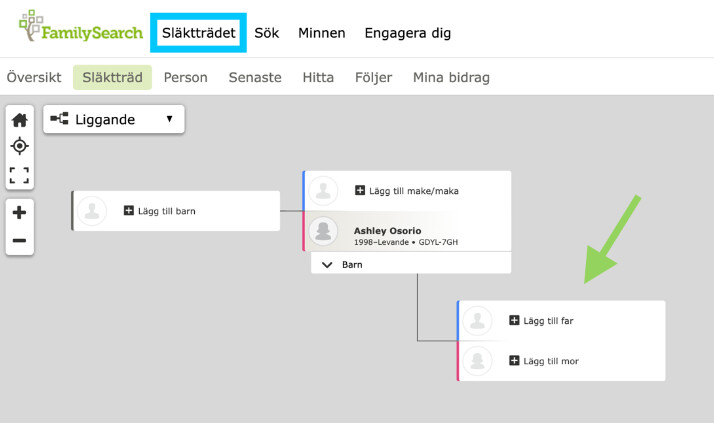The image size is (714, 444).
Task: Click the FamilySearch logo
Action: coord(81,26)
